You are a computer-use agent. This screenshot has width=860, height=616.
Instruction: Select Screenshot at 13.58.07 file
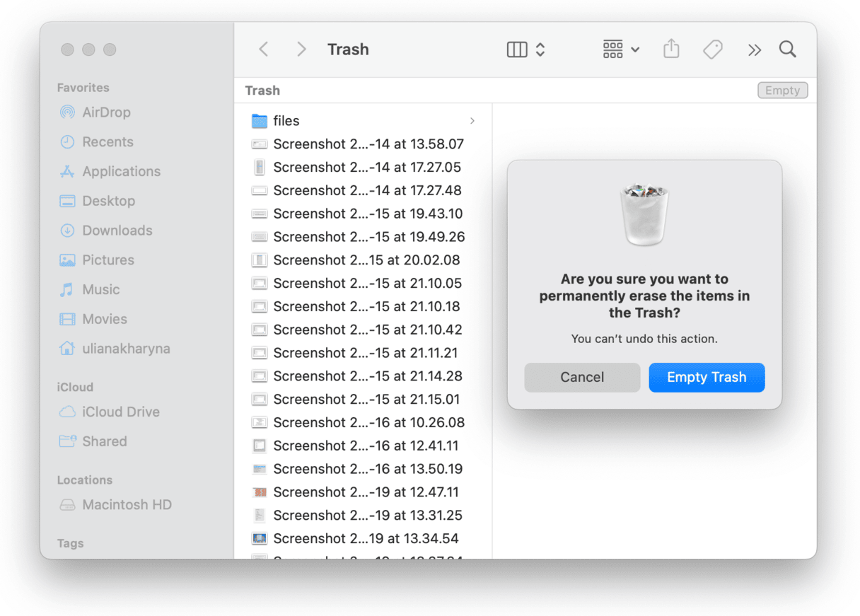click(368, 144)
